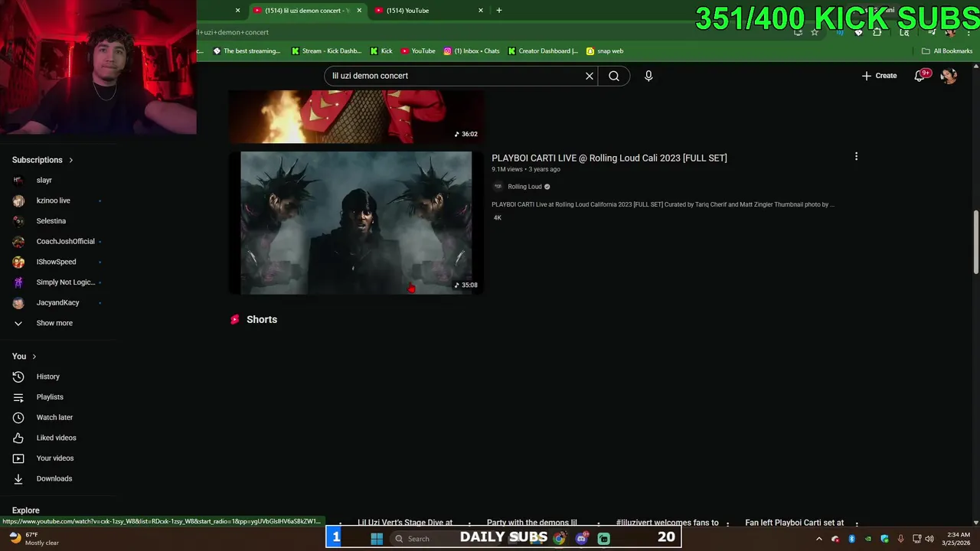Open 'PLAYBOI CARTI LIVE @ Rolling Loud Cali 2023' title
This screenshot has height=551, width=980.
click(x=609, y=158)
